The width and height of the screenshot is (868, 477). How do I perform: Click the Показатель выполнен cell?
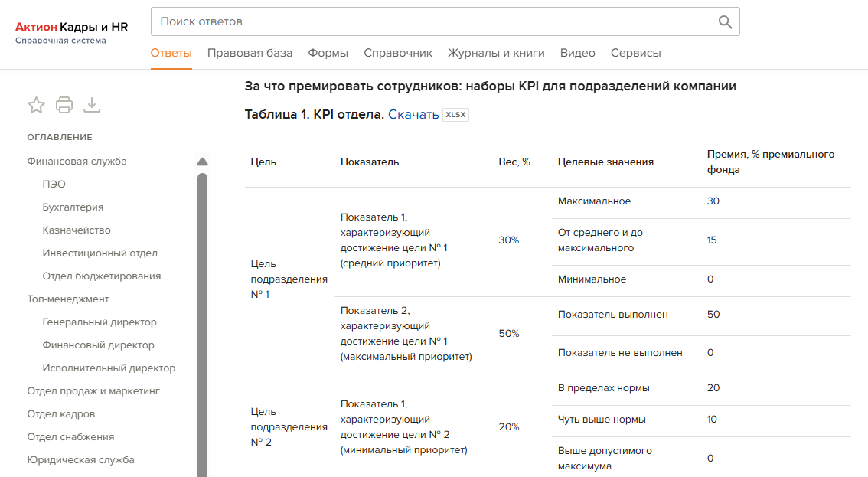(613, 314)
